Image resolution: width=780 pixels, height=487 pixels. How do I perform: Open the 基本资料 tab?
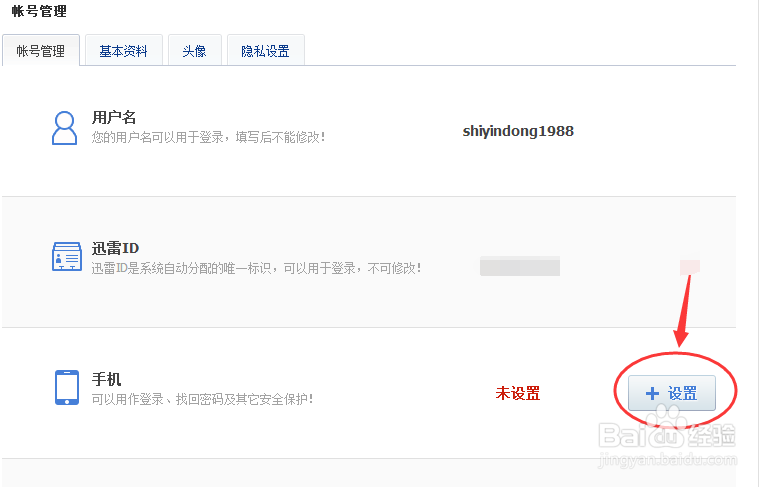click(123, 51)
